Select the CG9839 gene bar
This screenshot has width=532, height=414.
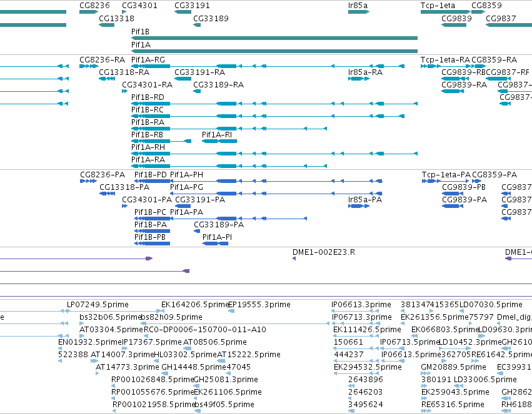(x=454, y=25)
